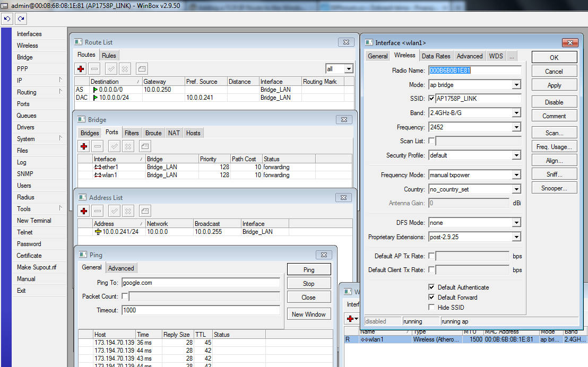Enable the Scan List checkbox
The height and width of the screenshot is (367, 588).
click(431, 141)
